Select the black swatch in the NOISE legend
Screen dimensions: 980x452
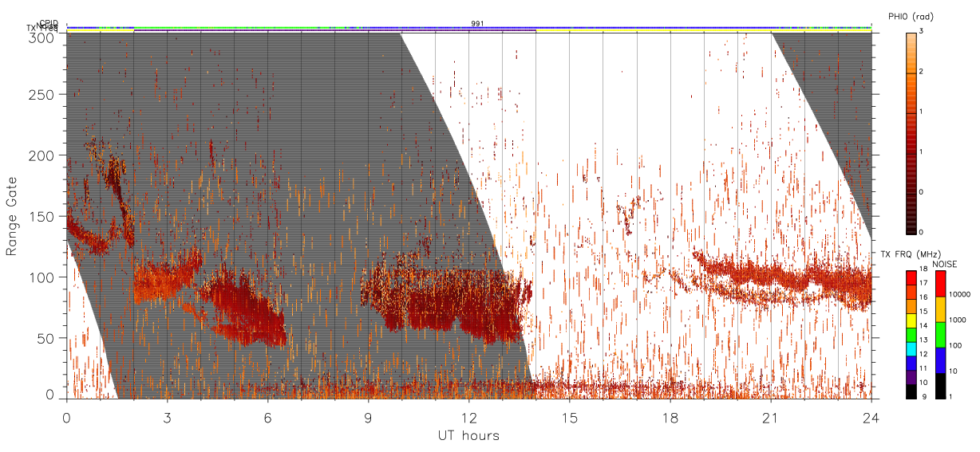click(x=941, y=386)
